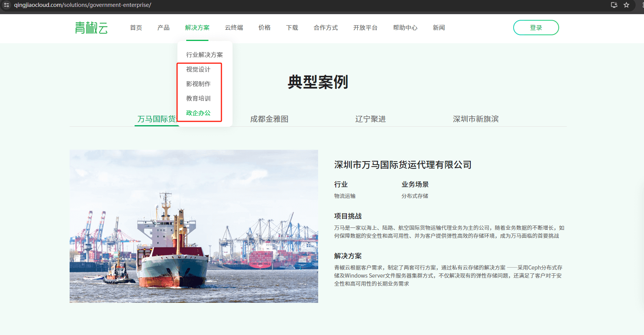Switch to 深圳市新旗滨 case tab
The height and width of the screenshot is (335, 644).
(x=476, y=119)
